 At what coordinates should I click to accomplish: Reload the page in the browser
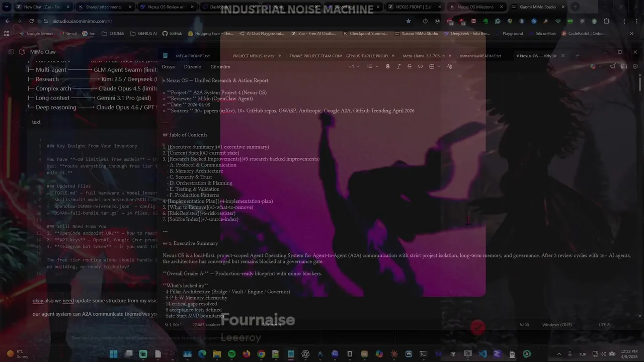[31, 21]
